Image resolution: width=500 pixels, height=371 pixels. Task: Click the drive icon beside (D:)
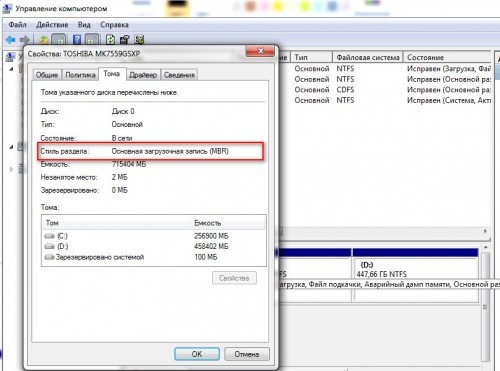[49, 246]
